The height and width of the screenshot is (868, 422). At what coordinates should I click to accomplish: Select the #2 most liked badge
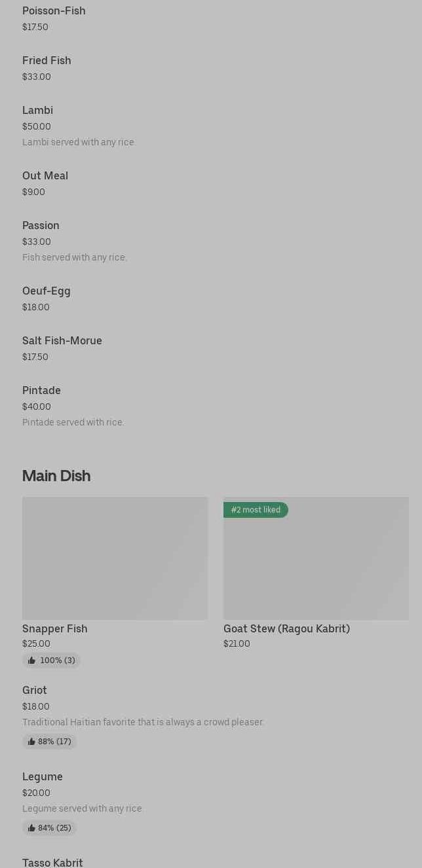[x=256, y=510]
